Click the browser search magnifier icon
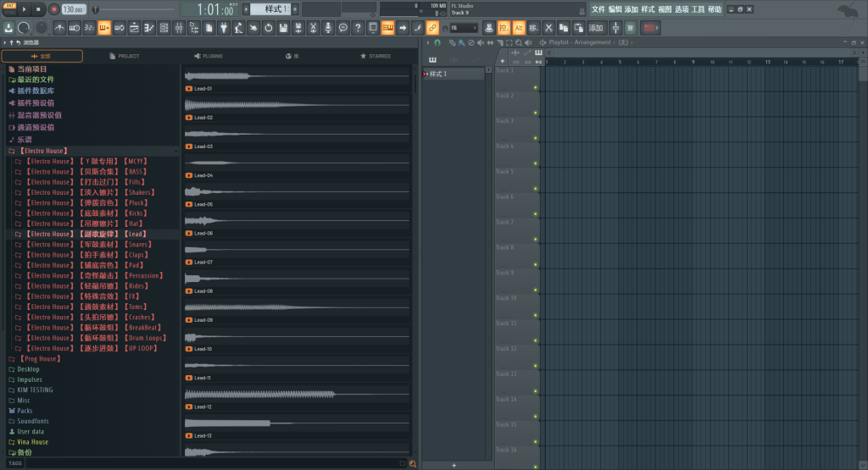Viewport: 868px width, 470px height. [x=413, y=464]
